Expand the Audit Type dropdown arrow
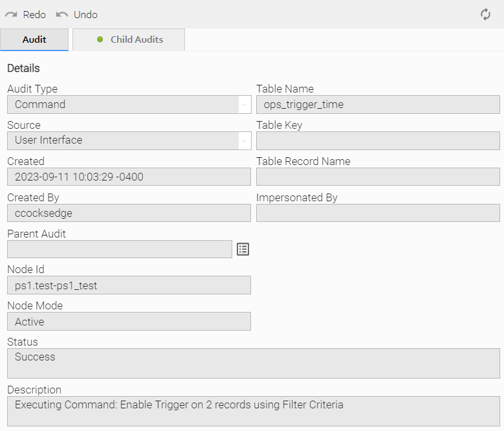504x431 pixels. click(244, 105)
